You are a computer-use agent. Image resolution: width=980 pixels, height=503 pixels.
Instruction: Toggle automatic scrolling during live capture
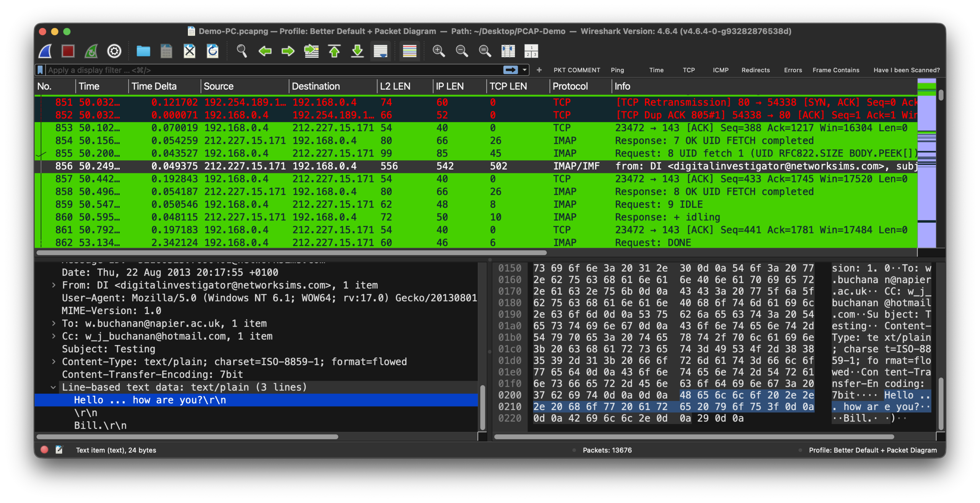381,51
